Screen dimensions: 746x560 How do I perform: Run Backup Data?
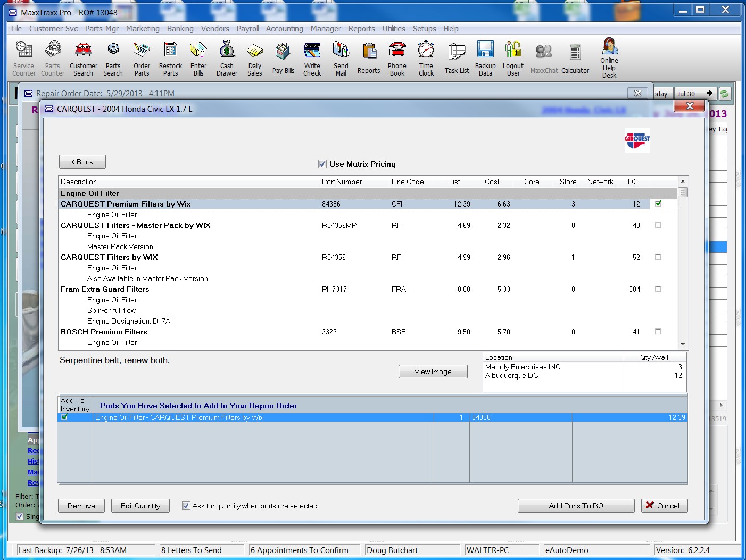(x=485, y=59)
